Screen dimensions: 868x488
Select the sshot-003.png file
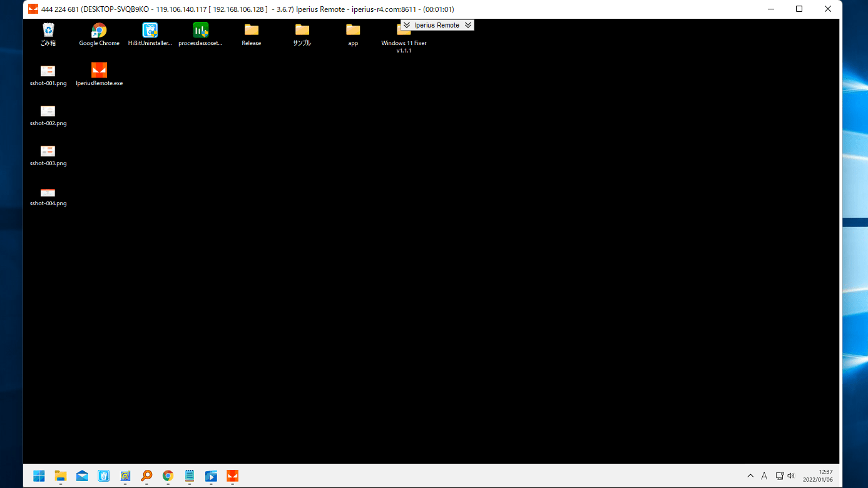[48, 155]
